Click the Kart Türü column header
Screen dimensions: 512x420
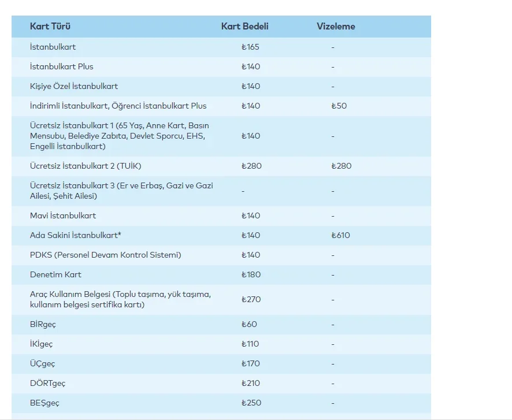click(x=50, y=27)
